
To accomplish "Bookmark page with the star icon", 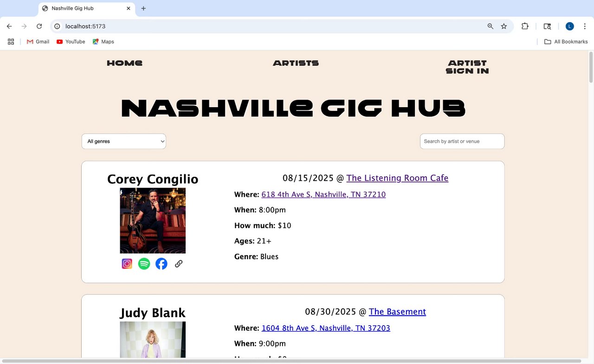I will [504, 26].
